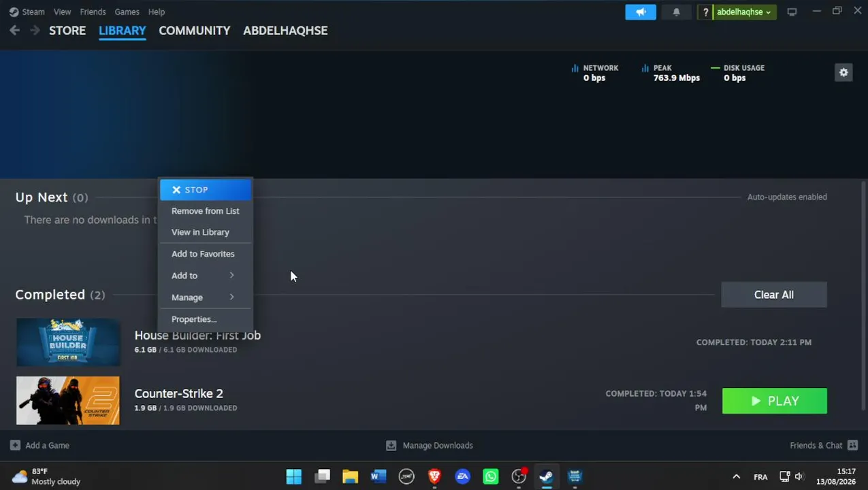Open the abdelhaqhse account dropdown
The width and height of the screenshot is (868, 490).
point(744,12)
